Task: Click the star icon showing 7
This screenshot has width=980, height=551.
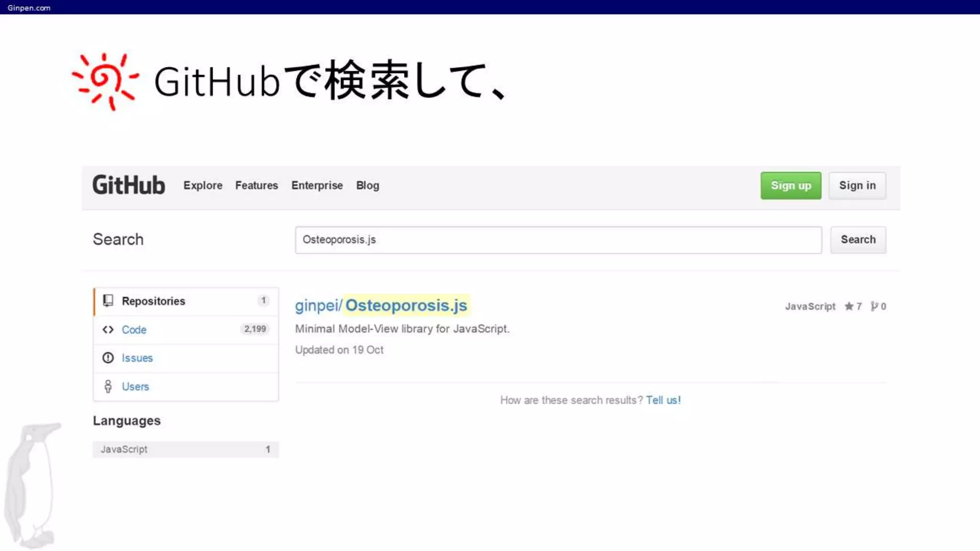Action: pos(849,307)
